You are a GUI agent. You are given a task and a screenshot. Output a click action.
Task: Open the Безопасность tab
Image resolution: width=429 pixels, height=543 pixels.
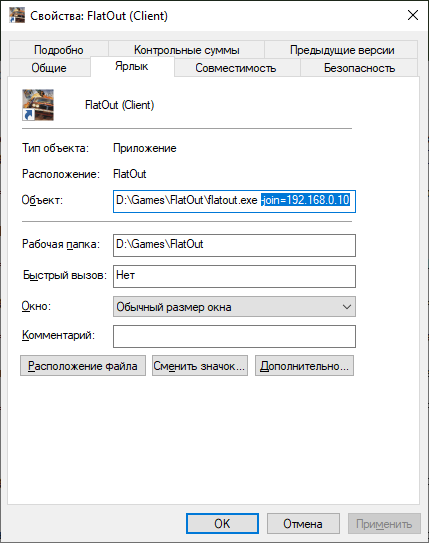(359, 68)
